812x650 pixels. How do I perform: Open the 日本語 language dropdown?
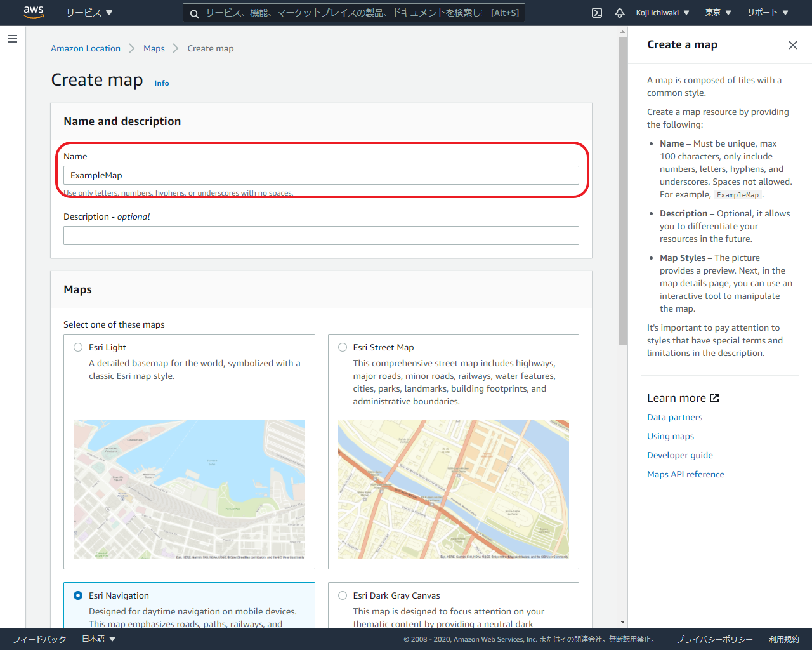98,639
